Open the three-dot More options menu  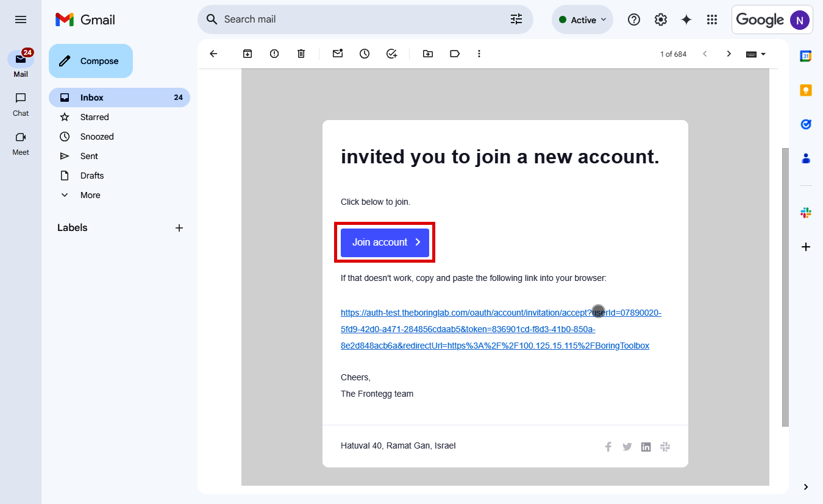pos(479,54)
